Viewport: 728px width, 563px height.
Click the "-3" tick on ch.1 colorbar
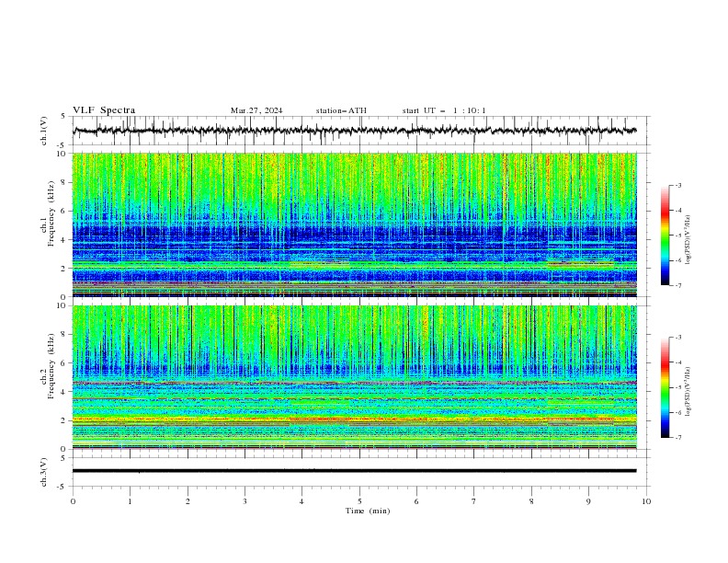(677, 185)
